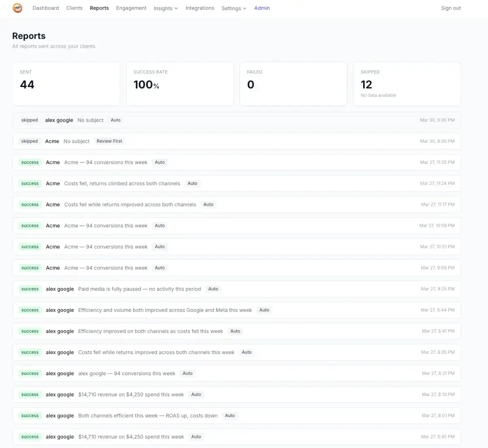Click the Failed 0 stat card
This screenshot has height=448, width=488.
[x=293, y=84]
